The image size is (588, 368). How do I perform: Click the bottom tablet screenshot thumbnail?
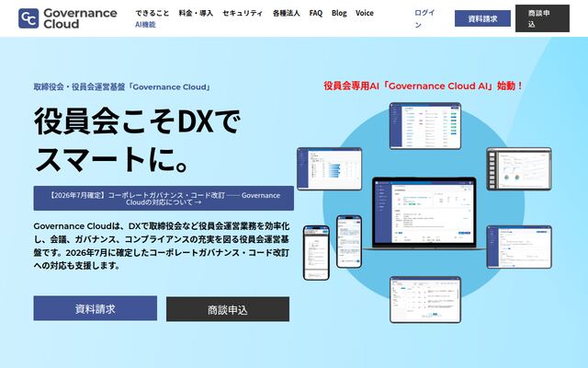pyautogui.click(x=425, y=300)
